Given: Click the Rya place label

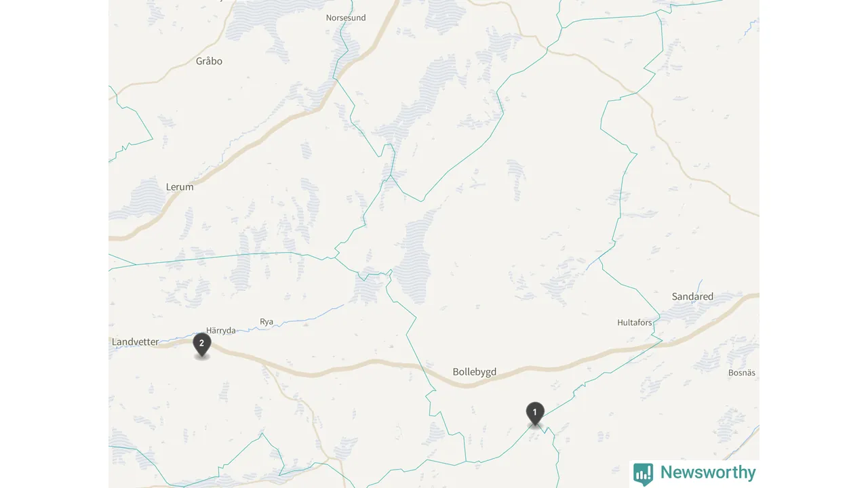Looking at the screenshot, I should [x=267, y=322].
